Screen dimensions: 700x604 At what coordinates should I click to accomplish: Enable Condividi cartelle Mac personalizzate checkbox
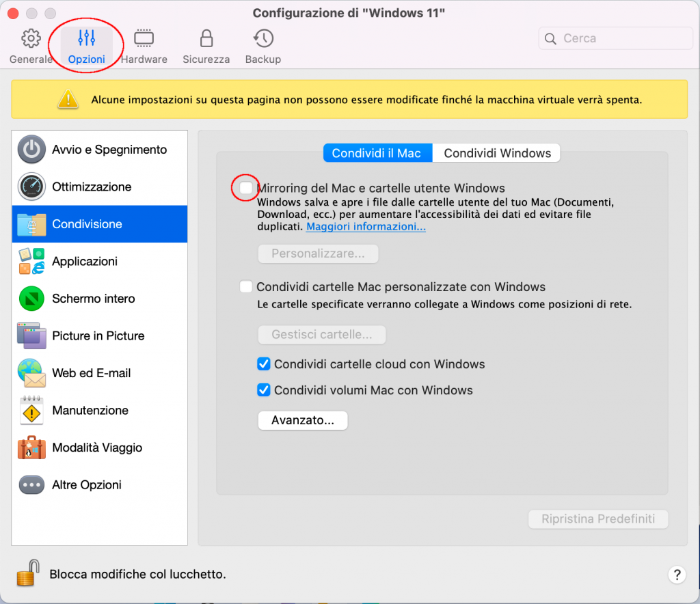point(246,286)
